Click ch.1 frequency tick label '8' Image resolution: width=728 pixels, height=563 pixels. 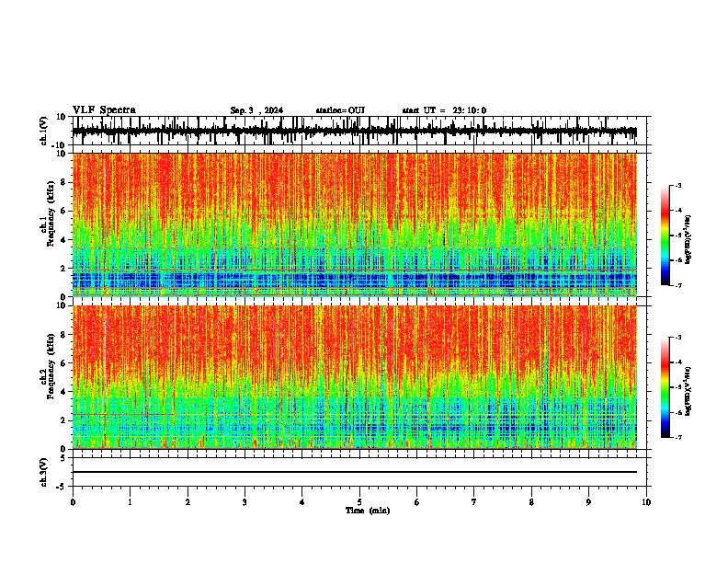(64, 182)
